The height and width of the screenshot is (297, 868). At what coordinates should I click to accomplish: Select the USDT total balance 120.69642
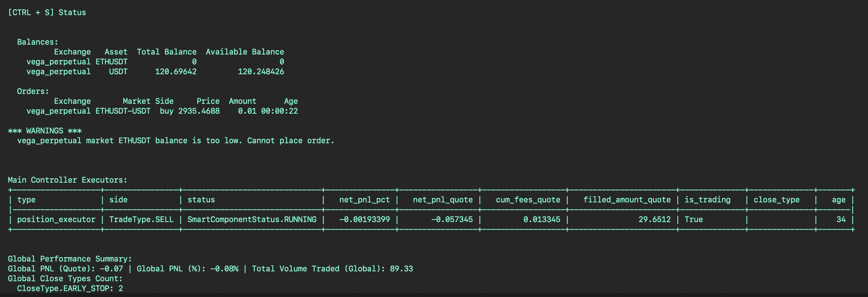click(x=176, y=72)
